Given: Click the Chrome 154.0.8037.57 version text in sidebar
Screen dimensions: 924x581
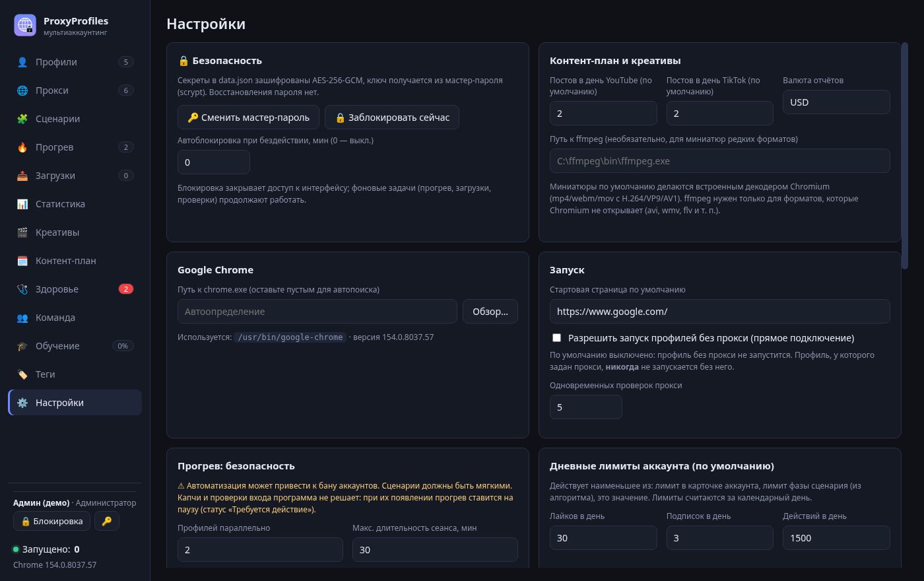Looking at the screenshot, I should pos(55,565).
